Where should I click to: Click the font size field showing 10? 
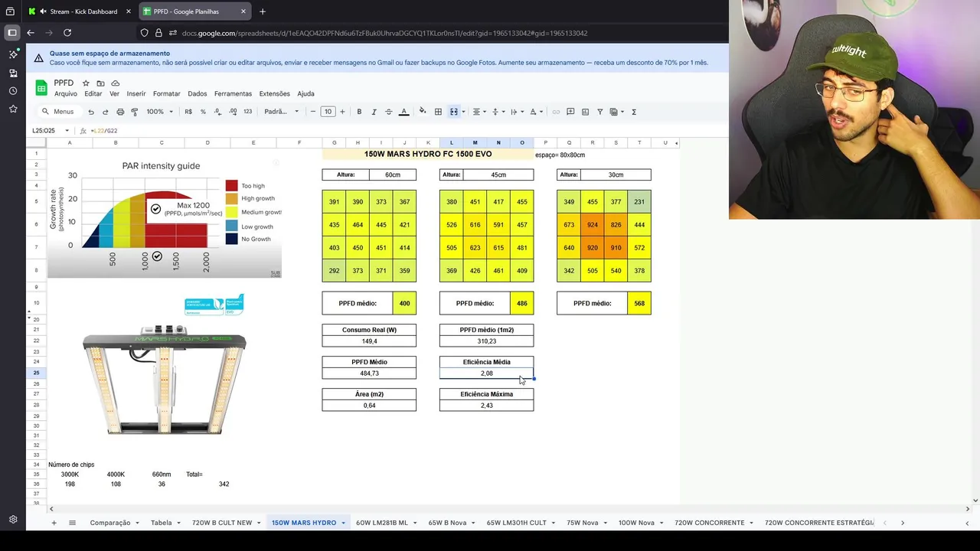[x=328, y=112]
